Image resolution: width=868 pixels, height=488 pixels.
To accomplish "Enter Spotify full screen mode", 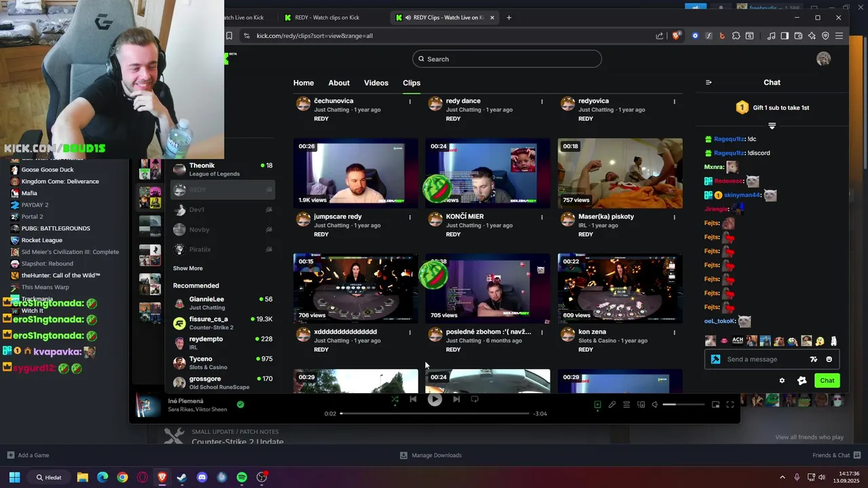I will pos(730,405).
